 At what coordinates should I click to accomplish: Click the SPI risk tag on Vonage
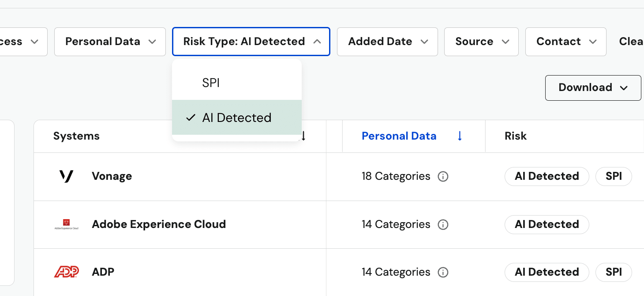pyautogui.click(x=613, y=176)
